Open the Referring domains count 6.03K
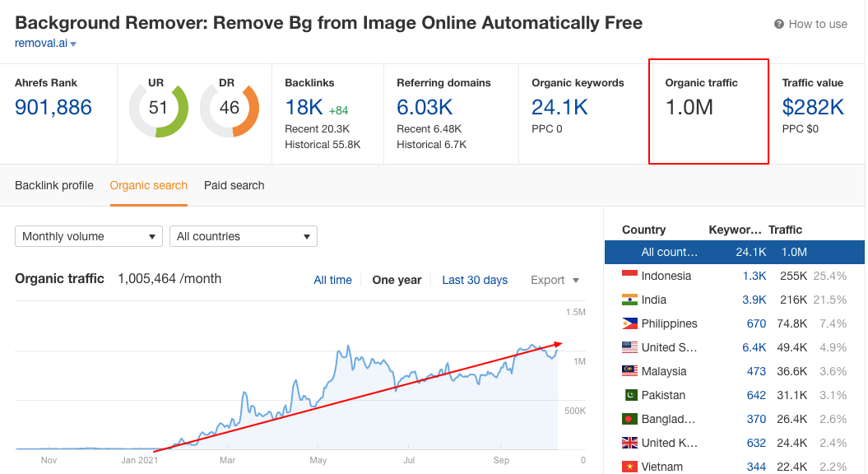The image size is (868, 474). pos(425,108)
